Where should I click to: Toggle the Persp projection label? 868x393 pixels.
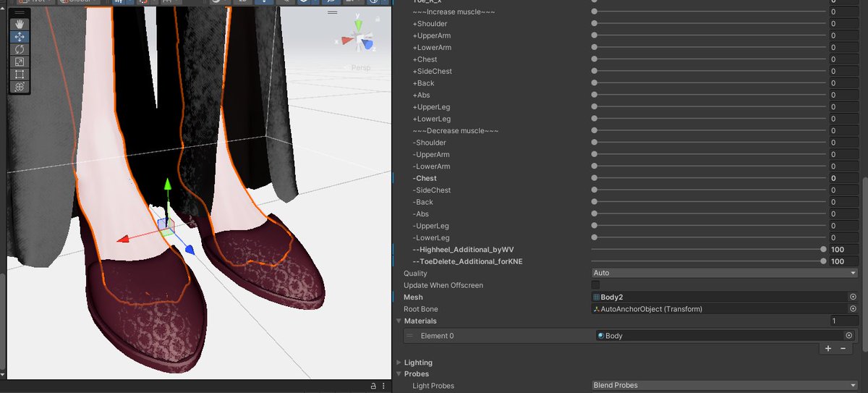click(359, 68)
